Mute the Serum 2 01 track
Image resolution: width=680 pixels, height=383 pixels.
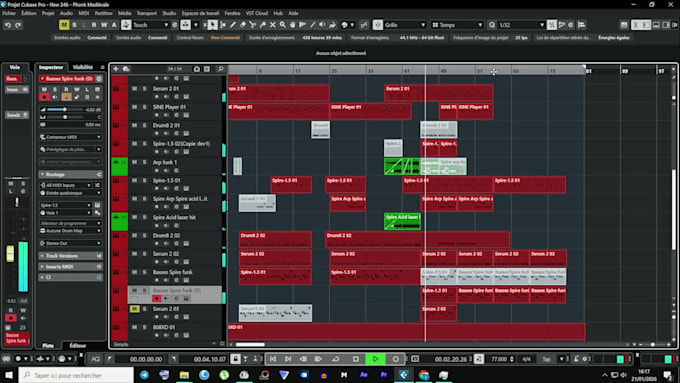[134, 88]
